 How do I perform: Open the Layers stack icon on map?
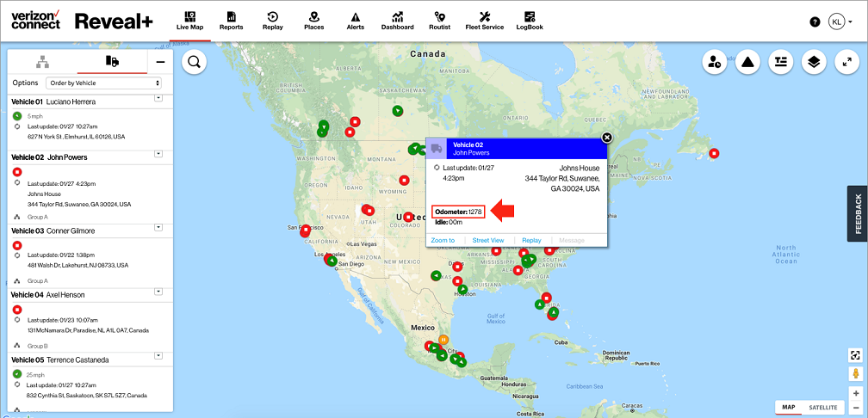[x=814, y=62]
